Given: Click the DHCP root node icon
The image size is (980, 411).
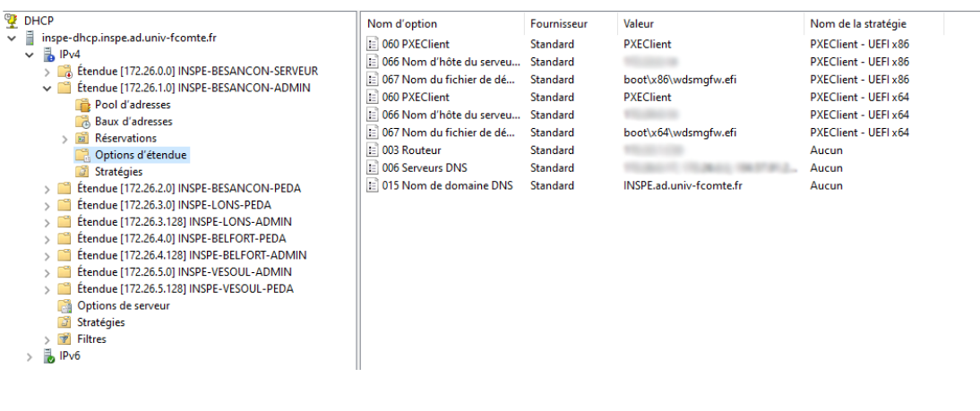Looking at the screenshot, I should click(x=12, y=21).
